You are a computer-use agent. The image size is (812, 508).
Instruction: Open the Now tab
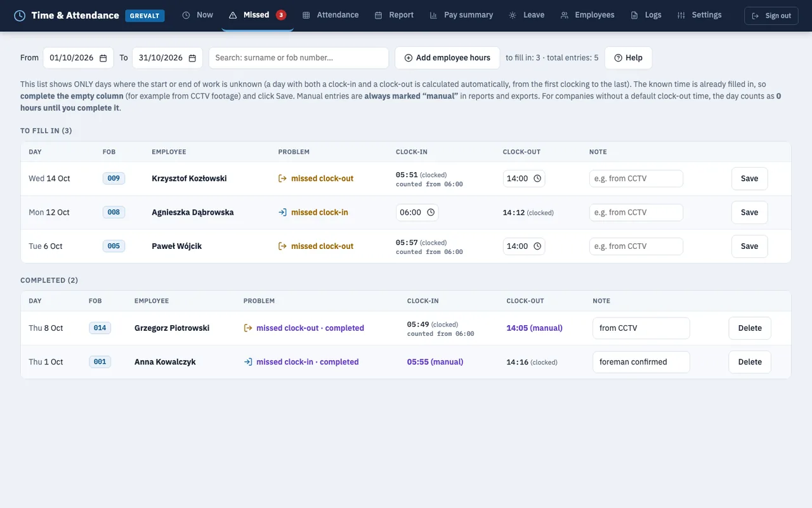pyautogui.click(x=197, y=15)
